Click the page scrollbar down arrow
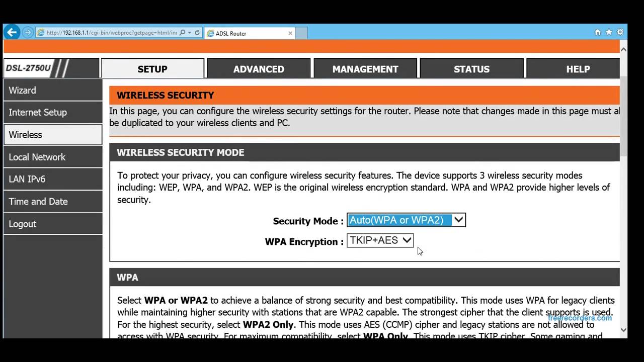This screenshot has height=362, width=644. click(623, 330)
